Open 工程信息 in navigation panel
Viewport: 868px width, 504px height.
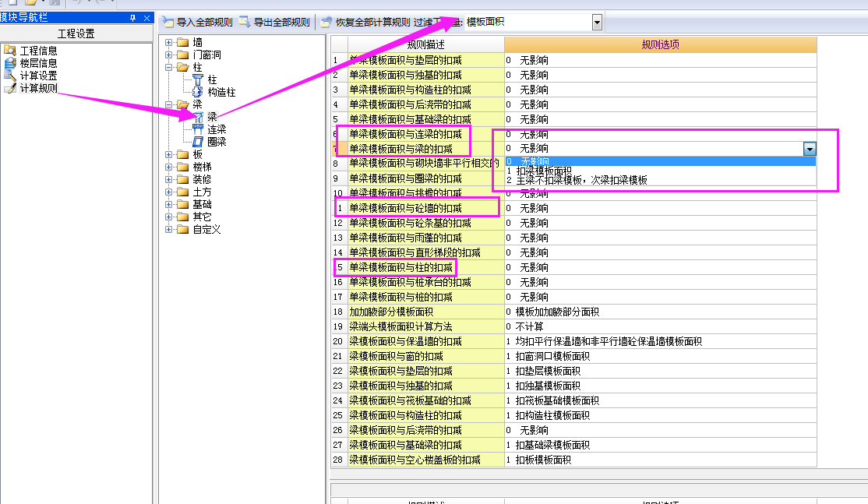pos(38,51)
